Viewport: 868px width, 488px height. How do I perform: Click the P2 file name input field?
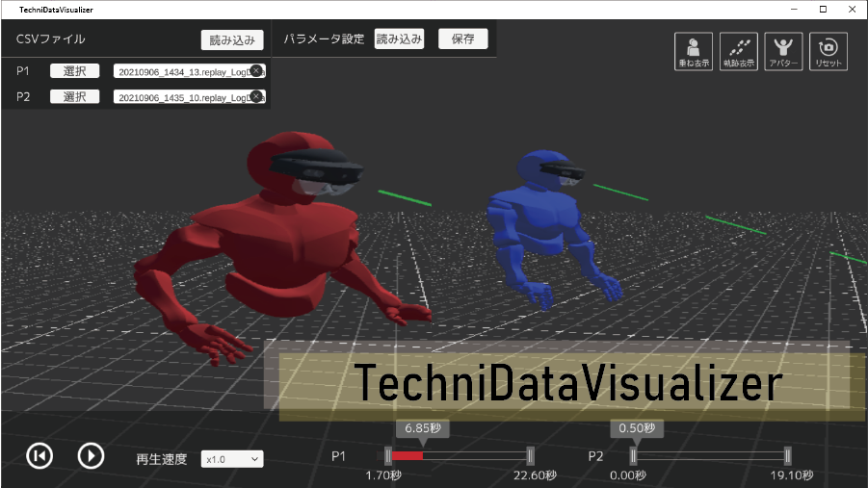pos(190,97)
